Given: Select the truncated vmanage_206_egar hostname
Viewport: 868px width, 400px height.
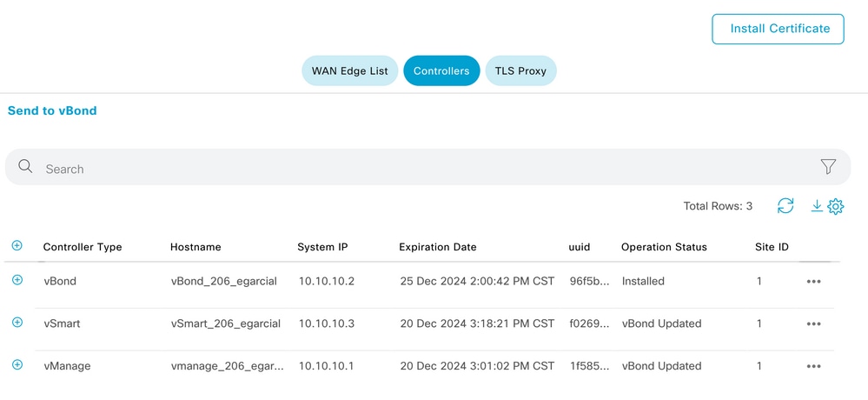Looking at the screenshot, I should pyautogui.click(x=227, y=366).
